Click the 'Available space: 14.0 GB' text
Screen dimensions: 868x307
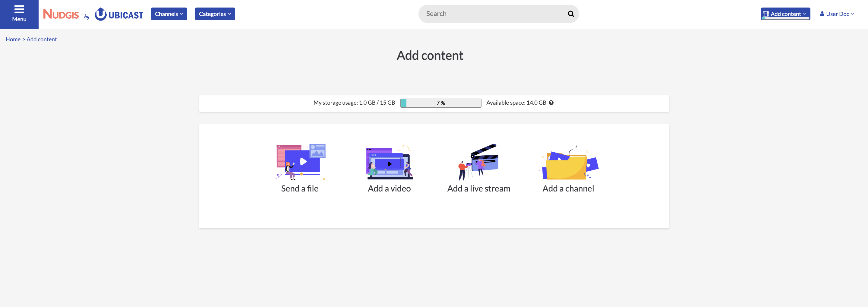pos(516,103)
